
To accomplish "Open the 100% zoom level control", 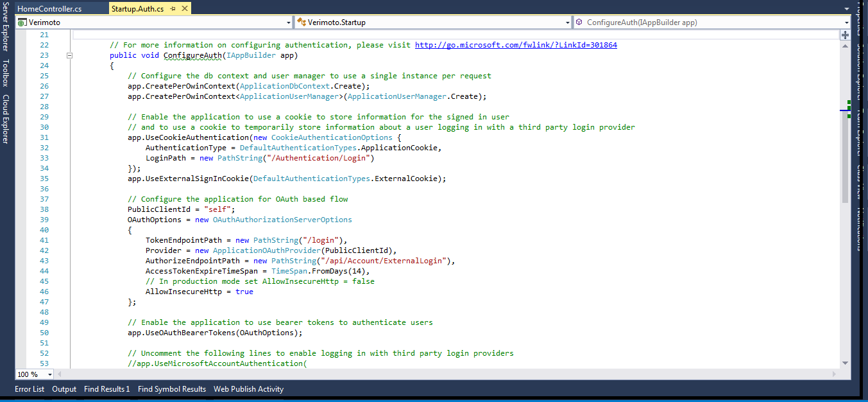I will point(33,374).
